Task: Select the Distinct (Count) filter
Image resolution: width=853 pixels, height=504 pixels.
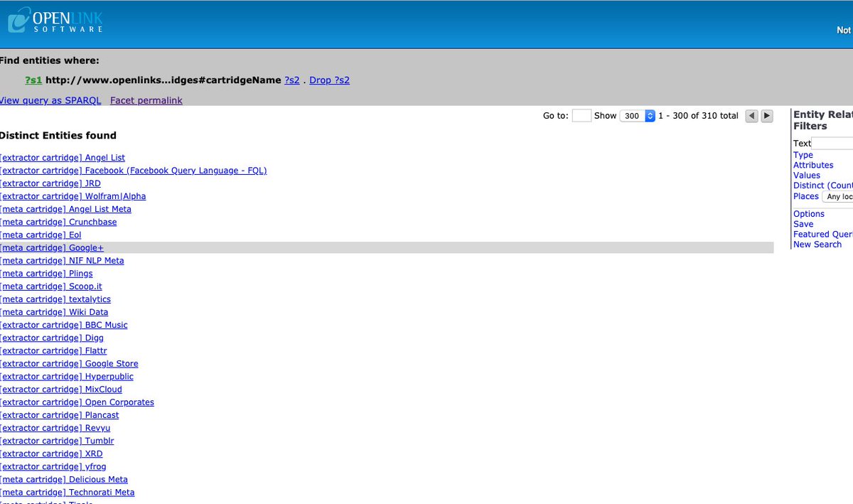Action: pyautogui.click(x=823, y=186)
